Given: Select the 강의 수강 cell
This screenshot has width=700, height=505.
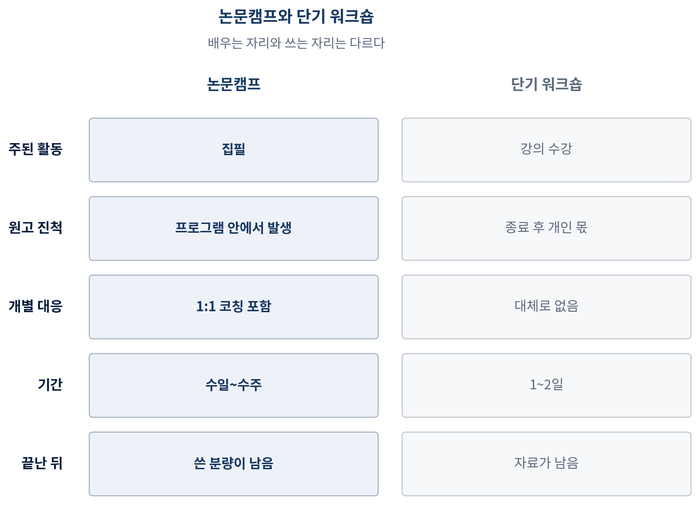Looking at the screenshot, I should point(546,150).
